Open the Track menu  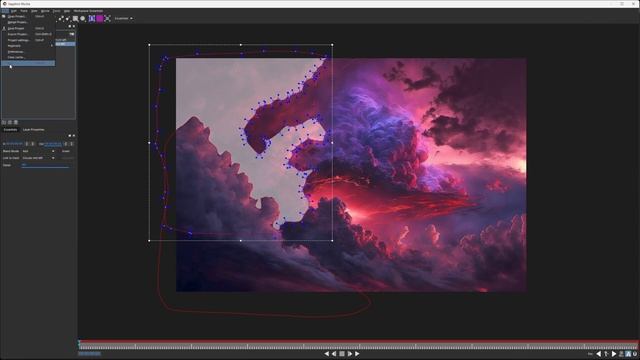tap(24, 11)
